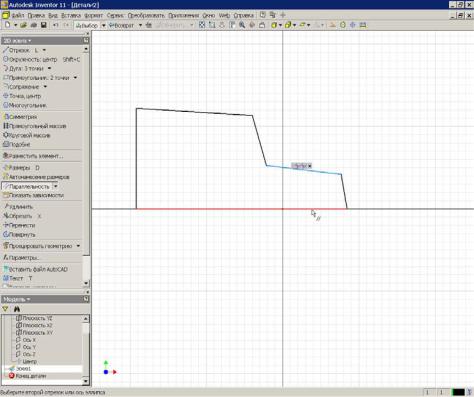
Task: Click Показать зависимости command
Action: tap(33, 195)
